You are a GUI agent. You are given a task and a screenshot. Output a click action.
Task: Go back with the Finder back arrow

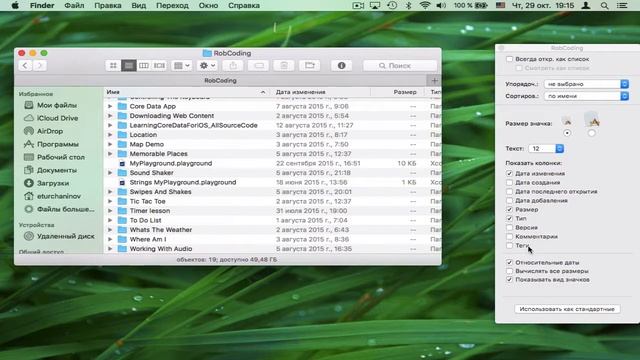[x=25, y=65]
